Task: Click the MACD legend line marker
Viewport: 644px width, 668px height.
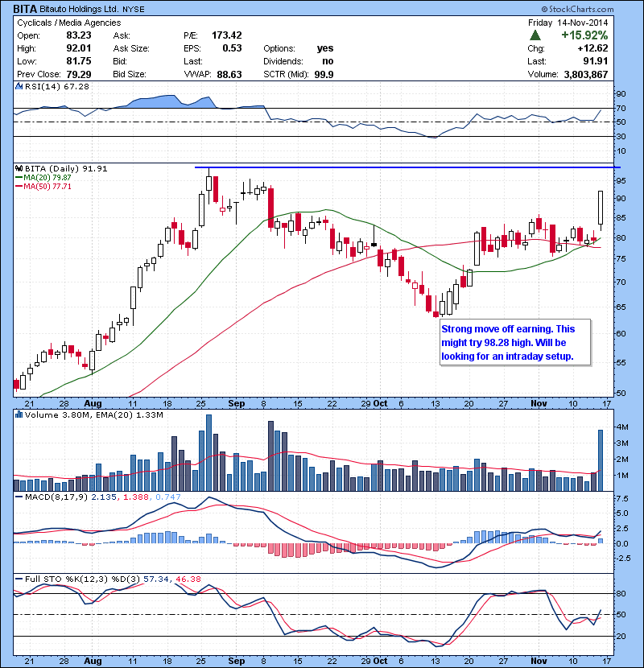Action: click(19, 497)
